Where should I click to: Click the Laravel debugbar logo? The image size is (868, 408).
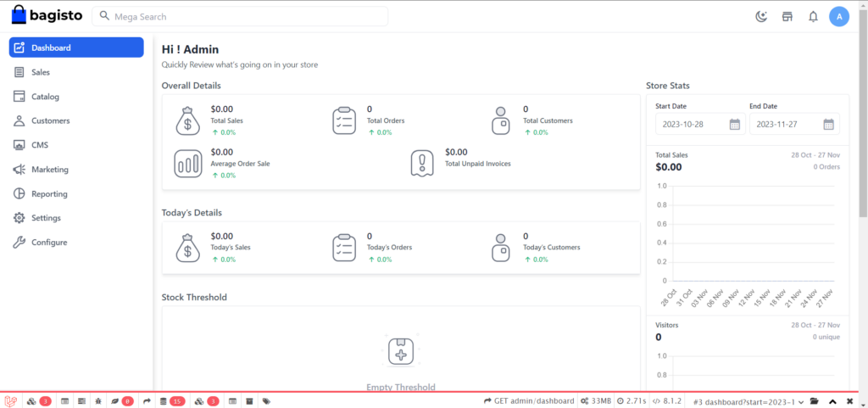click(11, 400)
